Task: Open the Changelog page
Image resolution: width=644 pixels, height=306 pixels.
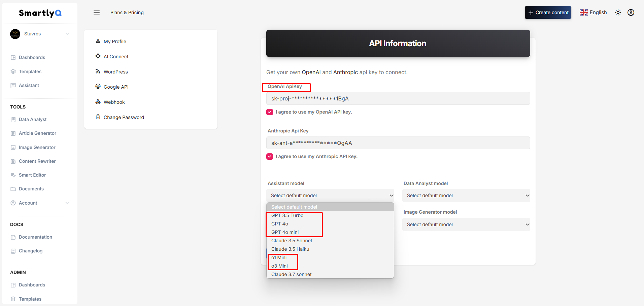Action: tap(31, 251)
